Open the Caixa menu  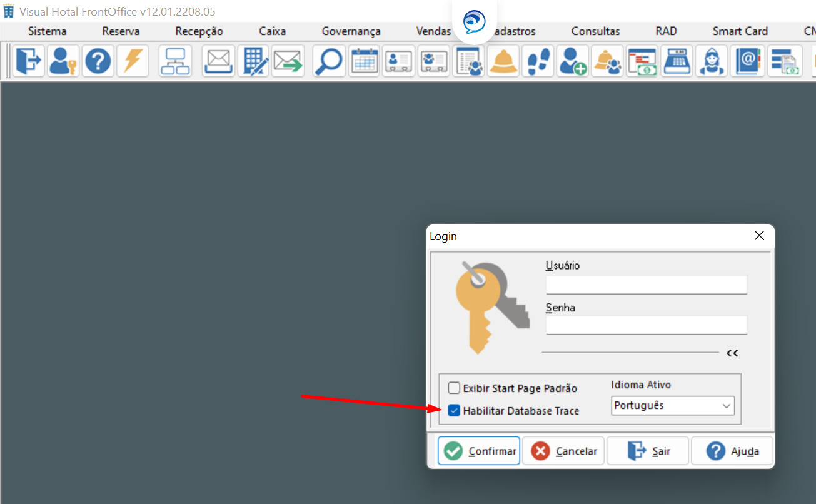273,31
